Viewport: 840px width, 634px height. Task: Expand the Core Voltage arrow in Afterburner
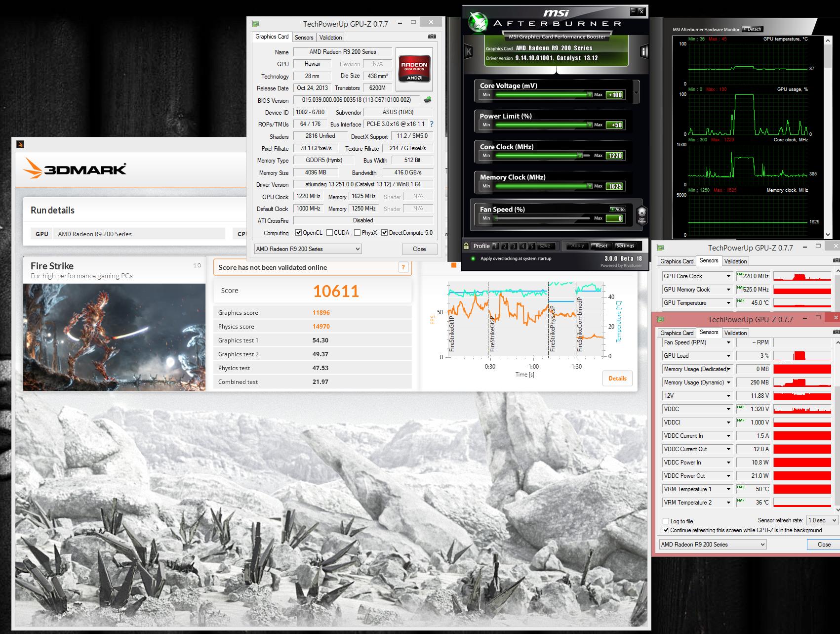pyautogui.click(x=636, y=92)
